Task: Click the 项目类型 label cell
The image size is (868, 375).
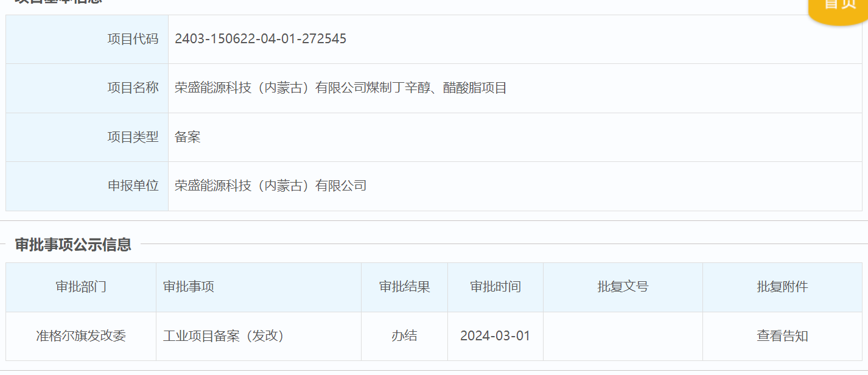Action: (87, 137)
